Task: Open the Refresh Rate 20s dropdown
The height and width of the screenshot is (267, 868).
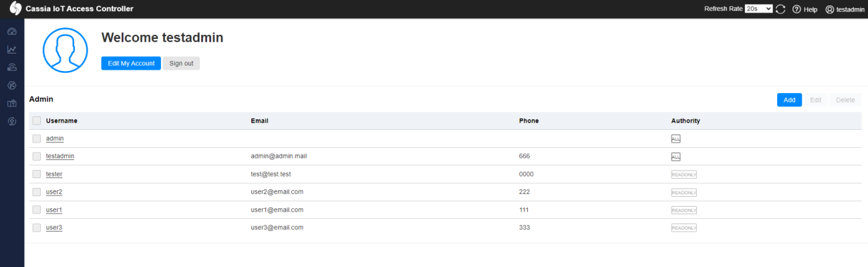Action: pyautogui.click(x=759, y=9)
